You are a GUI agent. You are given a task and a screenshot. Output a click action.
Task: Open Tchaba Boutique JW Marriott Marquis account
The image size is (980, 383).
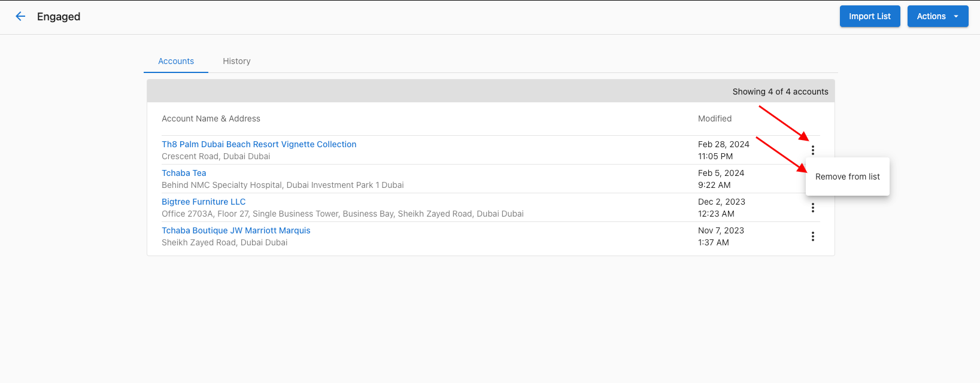click(x=236, y=230)
